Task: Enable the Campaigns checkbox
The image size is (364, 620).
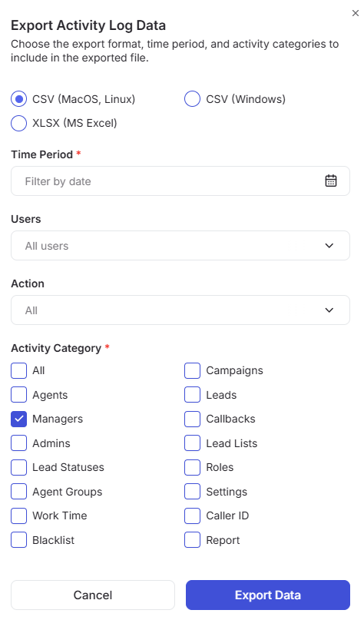Action: coord(192,371)
